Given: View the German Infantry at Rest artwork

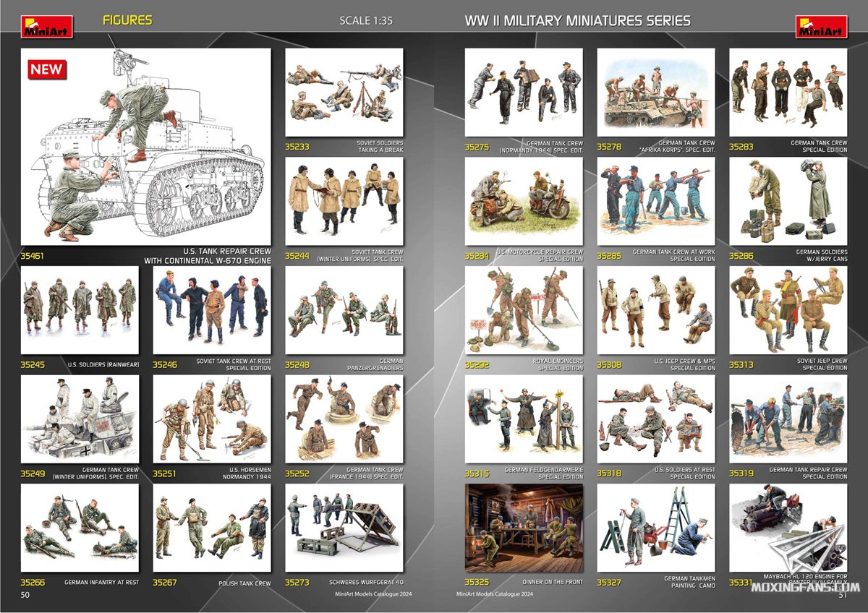Looking at the screenshot, I should pyautogui.click(x=80, y=528).
